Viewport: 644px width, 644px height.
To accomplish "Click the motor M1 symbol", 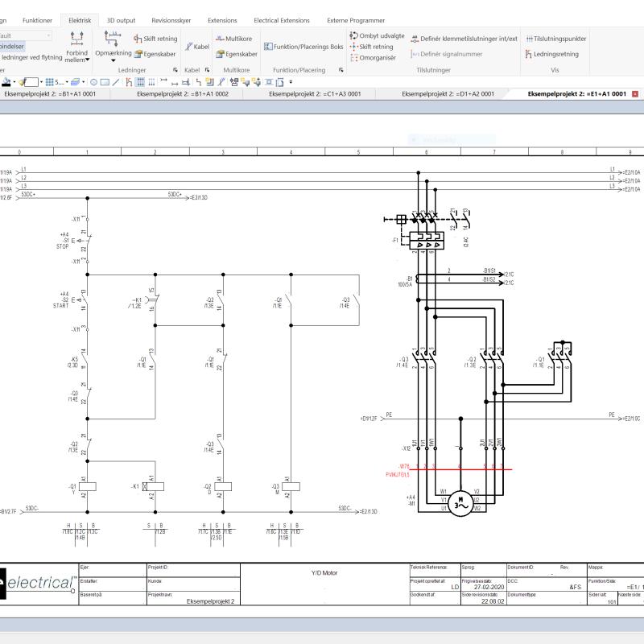I will point(460,504).
